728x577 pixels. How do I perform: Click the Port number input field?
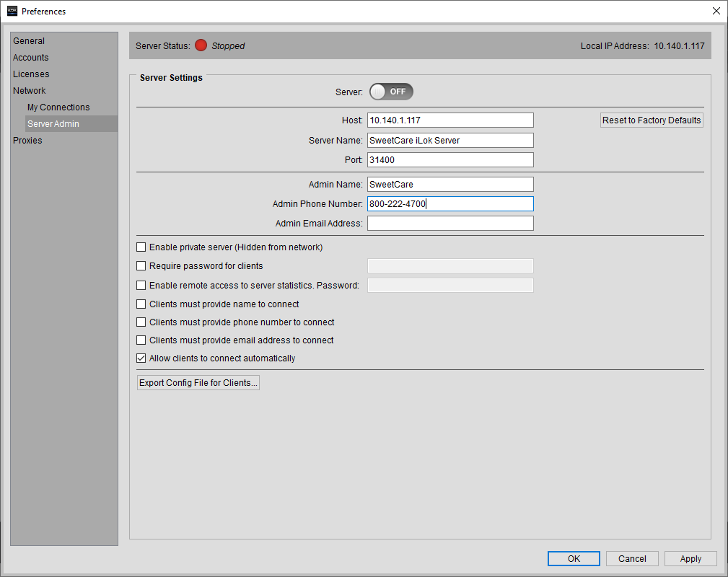click(x=449, y=159)
